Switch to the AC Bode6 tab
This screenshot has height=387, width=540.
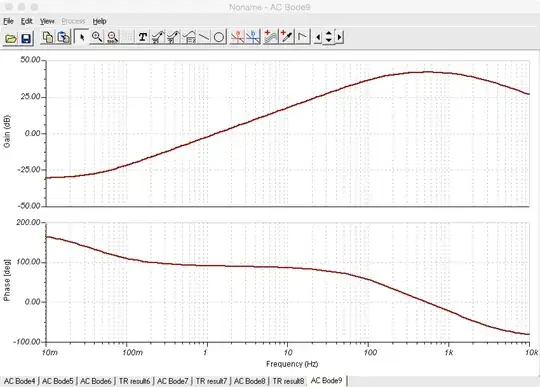(x=96, y=381)
